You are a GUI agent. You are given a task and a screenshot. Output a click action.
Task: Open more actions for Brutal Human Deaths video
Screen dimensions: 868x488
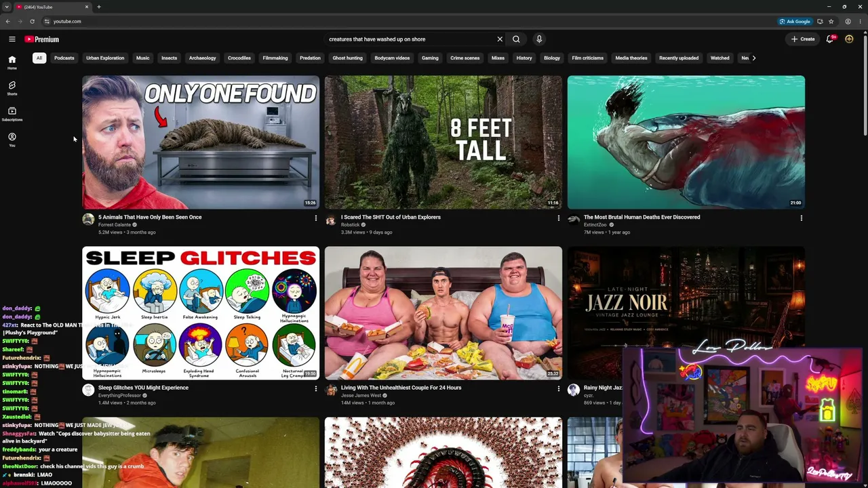point(801,218)
